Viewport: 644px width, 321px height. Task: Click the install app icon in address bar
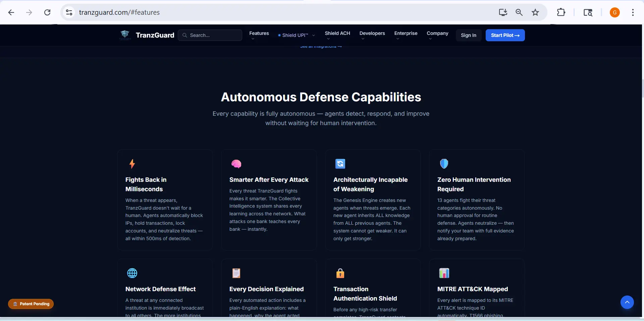pos(503,12)
